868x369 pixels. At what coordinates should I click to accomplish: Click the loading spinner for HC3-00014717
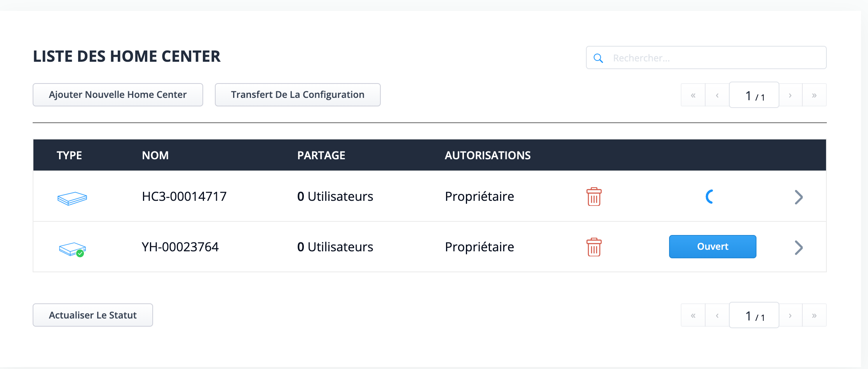[709, 197]
